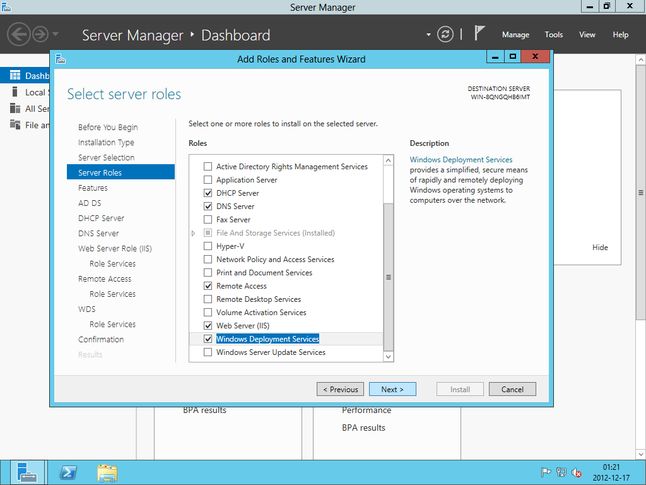Open the notifications flag in header

tap(479, 33)
